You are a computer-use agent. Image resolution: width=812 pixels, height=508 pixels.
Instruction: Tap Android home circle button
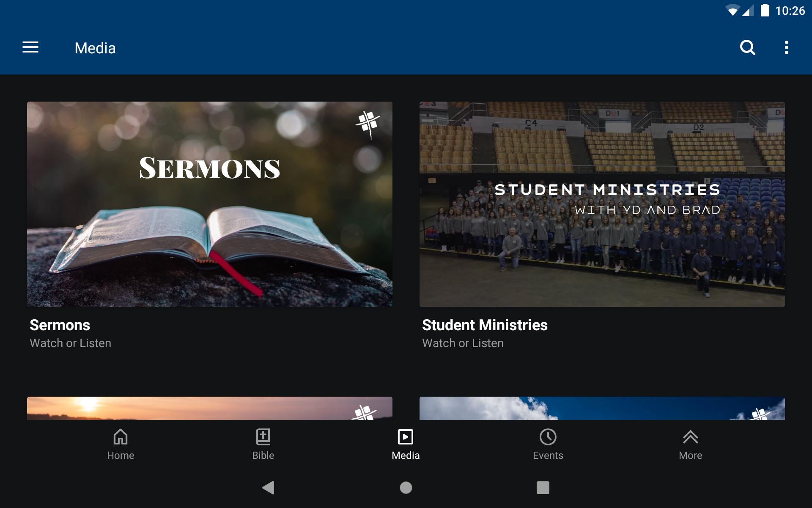coord(406,488)
